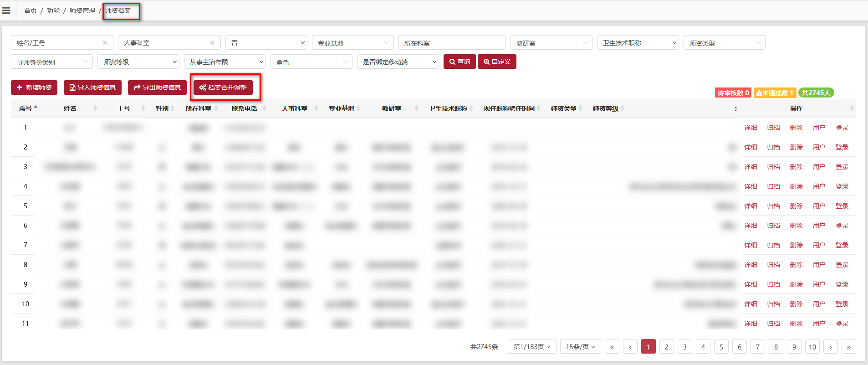This screenshot has height=365, width=868.
Task: Click the 共2745人 total badge
Action: point(816,93)
